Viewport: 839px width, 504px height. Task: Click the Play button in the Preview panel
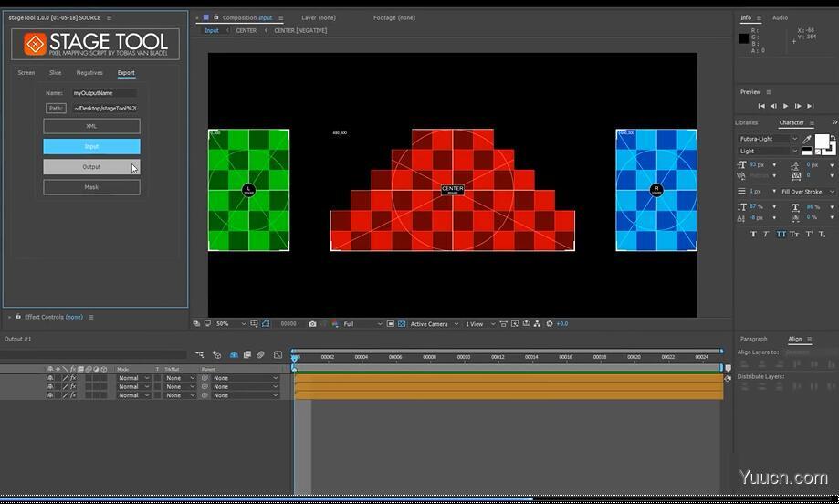pos(785,106)
